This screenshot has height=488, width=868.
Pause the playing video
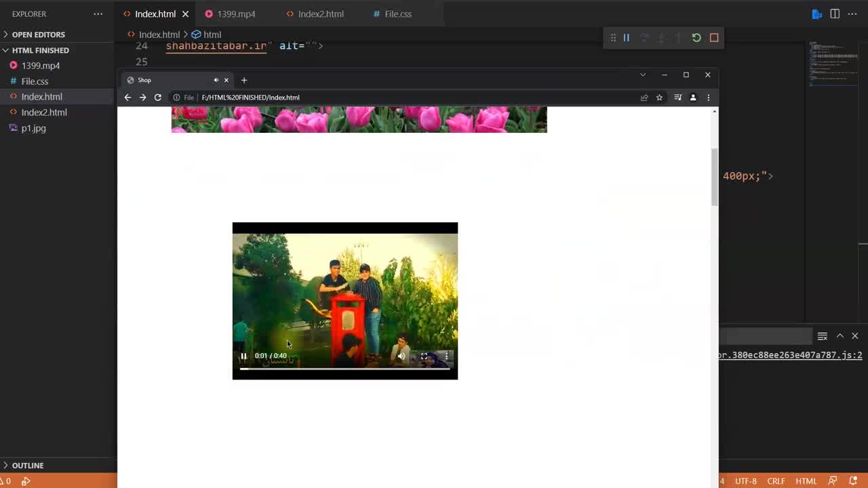click(x=243, y=356)
